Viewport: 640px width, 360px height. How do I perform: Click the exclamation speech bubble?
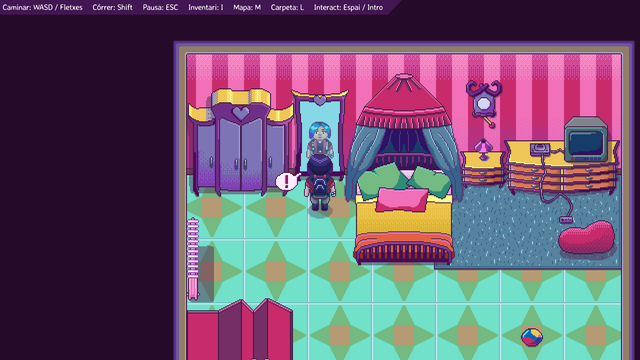click(x=287, y=181)
